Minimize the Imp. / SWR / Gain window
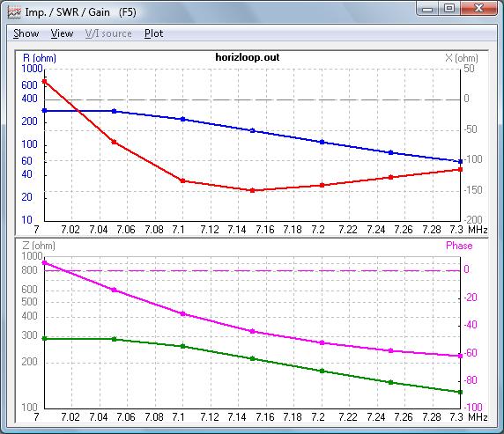The width and height of the screenshot is (504, 434). [x=427, y=9]
